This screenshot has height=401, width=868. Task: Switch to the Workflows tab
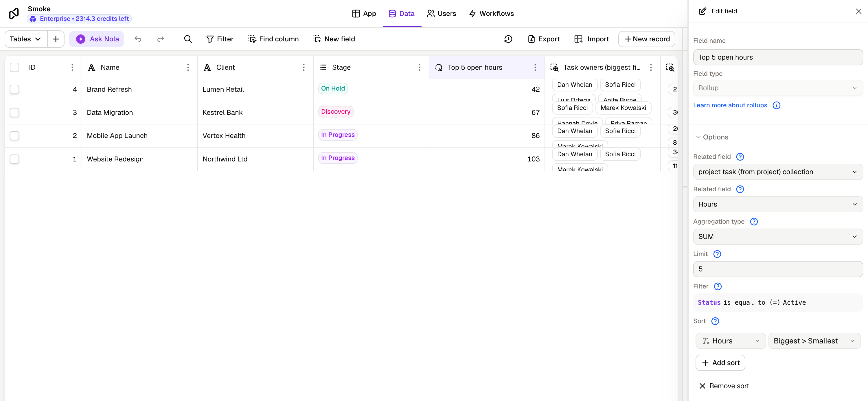(x=491, y=14)
